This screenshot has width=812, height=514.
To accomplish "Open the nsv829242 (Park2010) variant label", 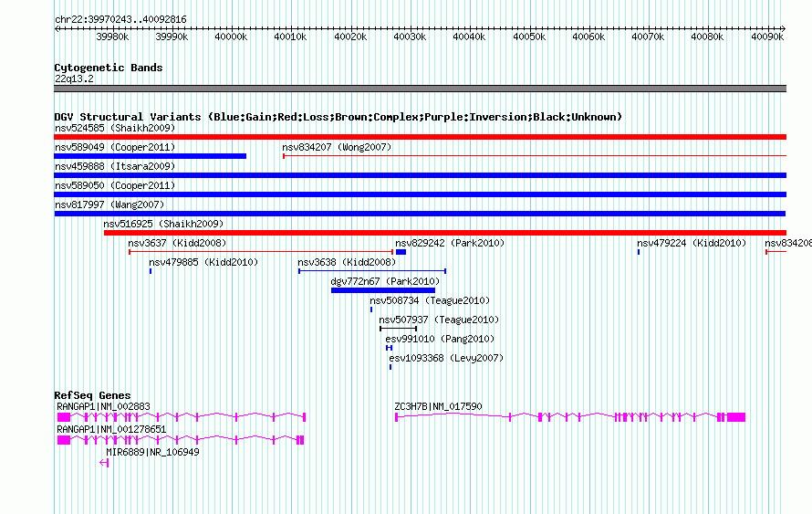I will point(450,243).
